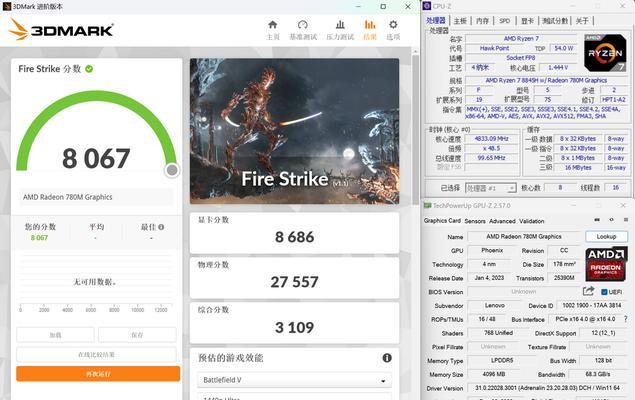Click the 在线比较结果 compare online button
The image size is (635, 400).
click(x=96, y=354)
